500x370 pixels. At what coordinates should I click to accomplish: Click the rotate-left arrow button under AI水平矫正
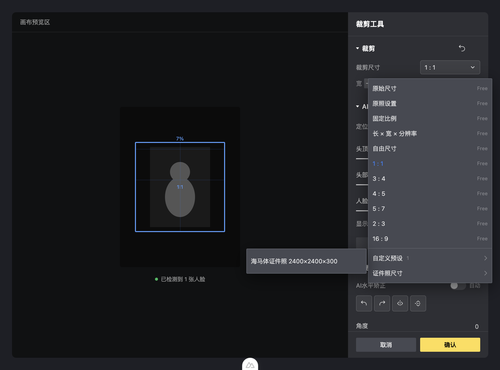coord(364,303)
